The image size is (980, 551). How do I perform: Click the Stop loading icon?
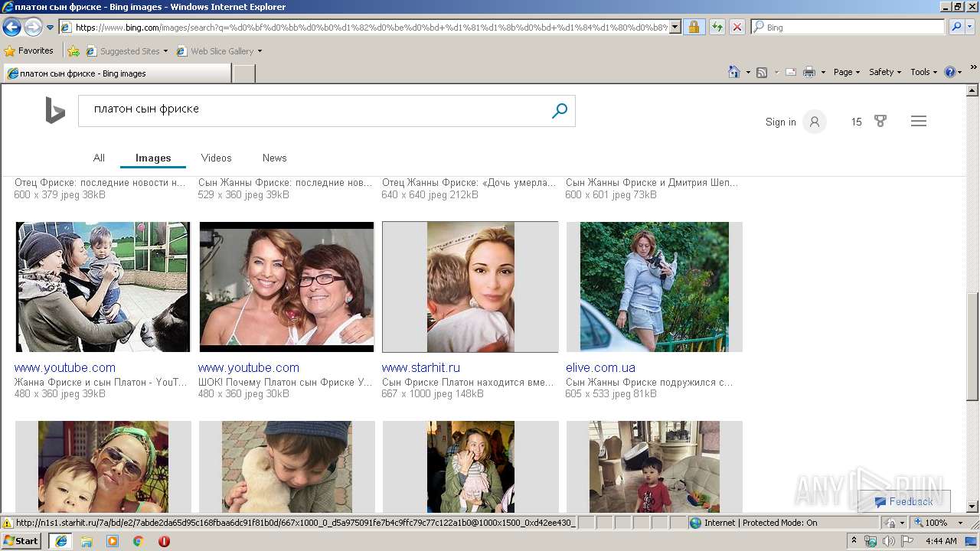point(737,28)
